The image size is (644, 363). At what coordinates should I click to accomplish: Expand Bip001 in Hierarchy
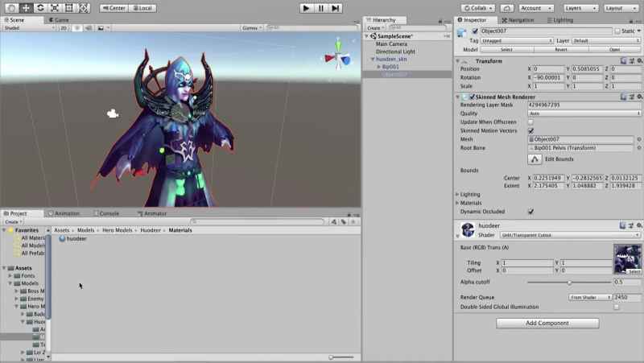coord(379,67)
